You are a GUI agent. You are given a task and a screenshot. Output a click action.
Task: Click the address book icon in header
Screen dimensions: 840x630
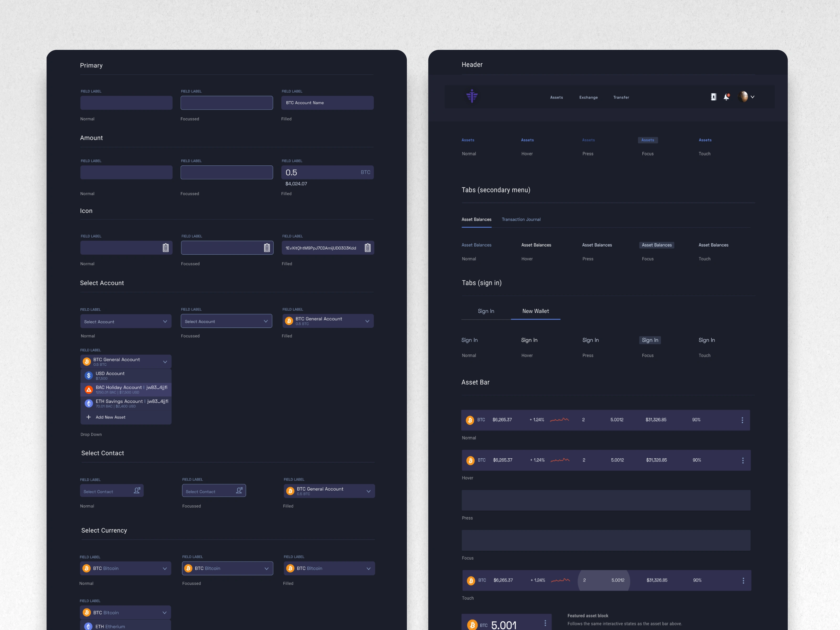(x=713, y=97)
